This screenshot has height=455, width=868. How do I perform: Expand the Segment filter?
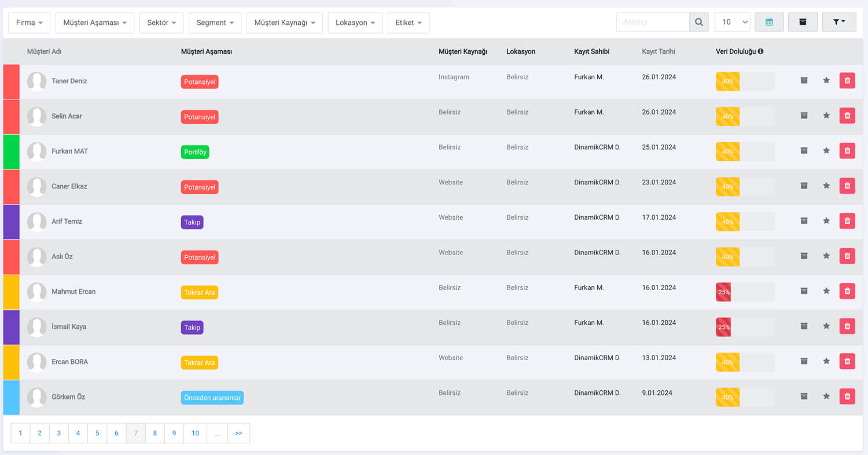[215, 23]
